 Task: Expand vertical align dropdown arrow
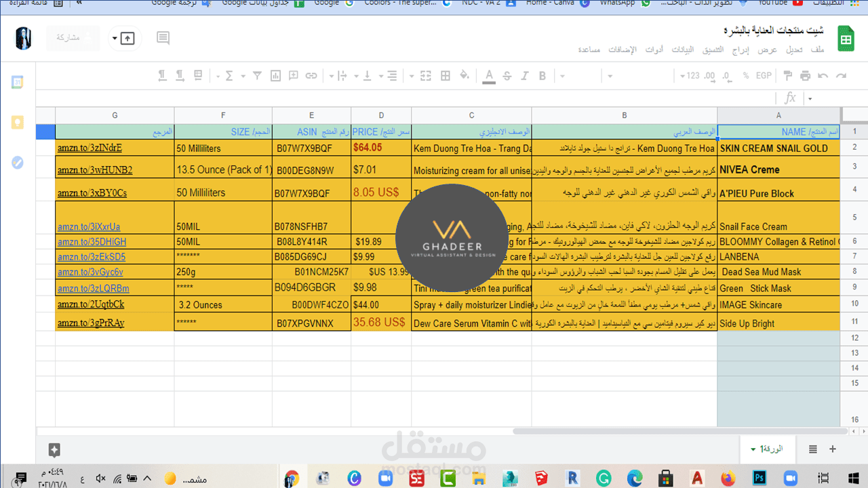pos(356,76)
